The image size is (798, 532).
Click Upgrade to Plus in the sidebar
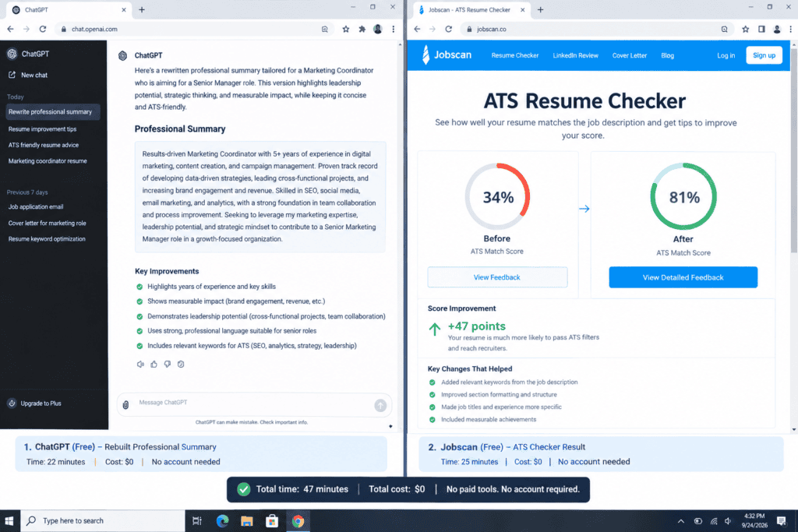(34, 403)
